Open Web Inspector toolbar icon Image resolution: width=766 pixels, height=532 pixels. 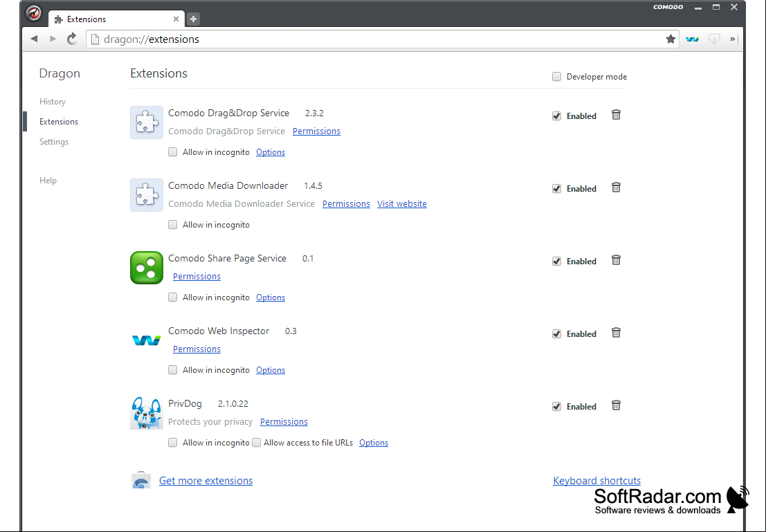tap(692, 39)
